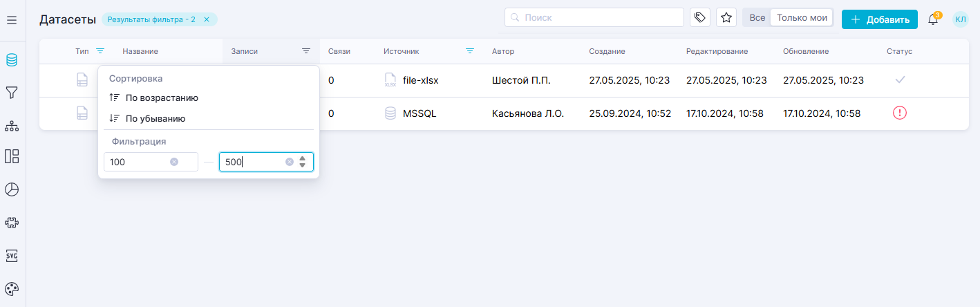Toggle the favorites star filter
The width and height of the screenshot is (980, 307).
tap(726, 18)
